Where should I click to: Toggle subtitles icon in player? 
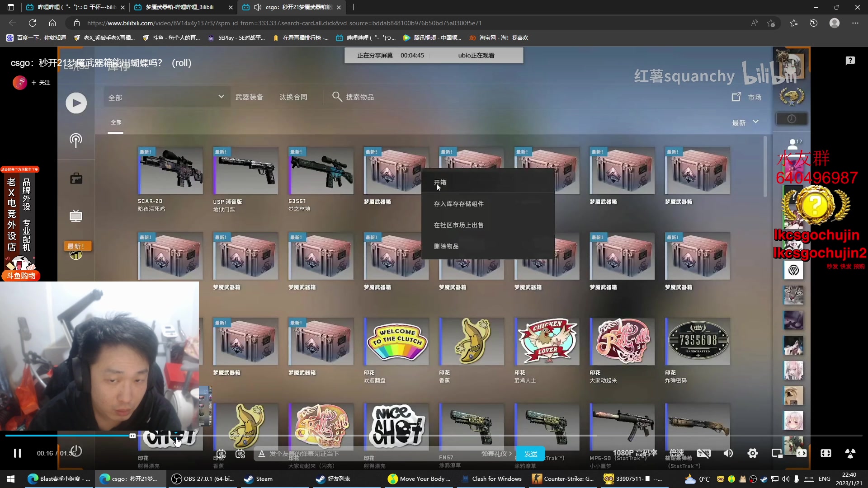pyautogui.click(x=703, y=453)
